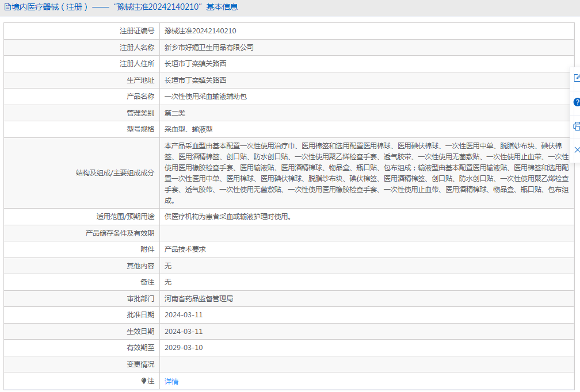Viewport: 580px width, 392px height.
Task: Open the 详情 link in the 注 row
Action: [171, 382]
